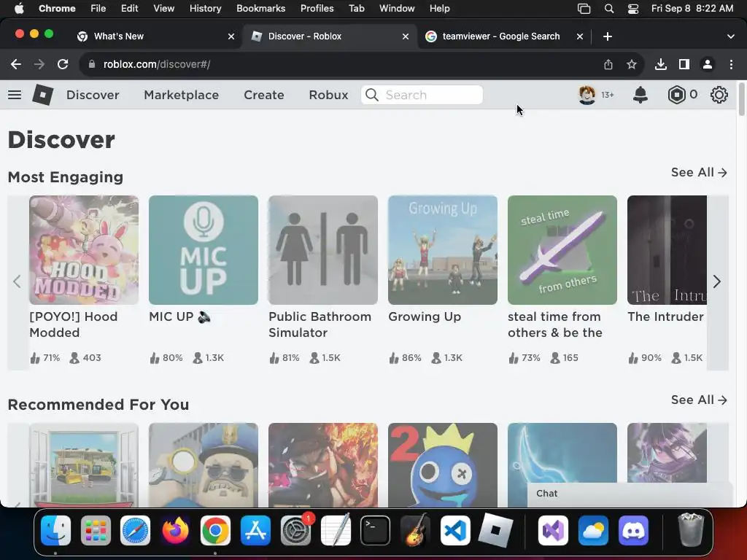Open the police officer game thumbnail
This screenshot has width=747, height=560.
[x=204, y=464]
